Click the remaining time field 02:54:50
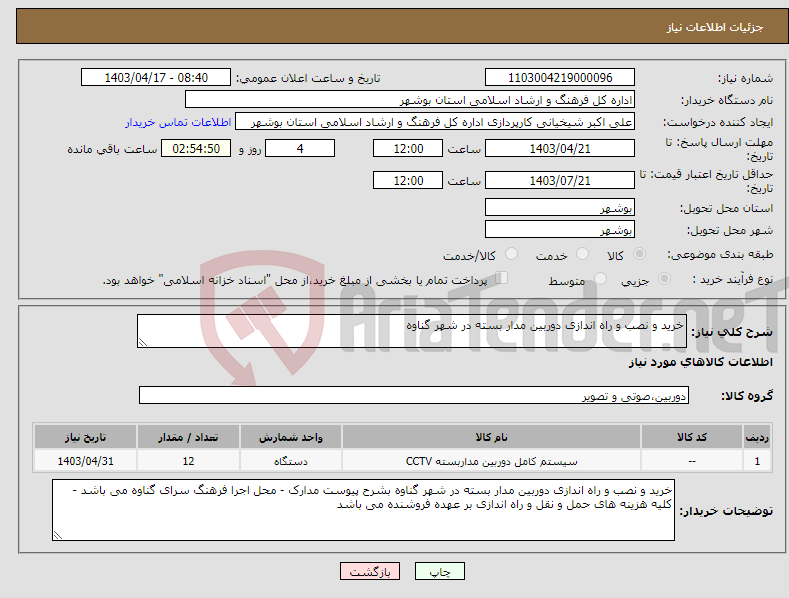789x598 pixels. (x=196, y=148)
